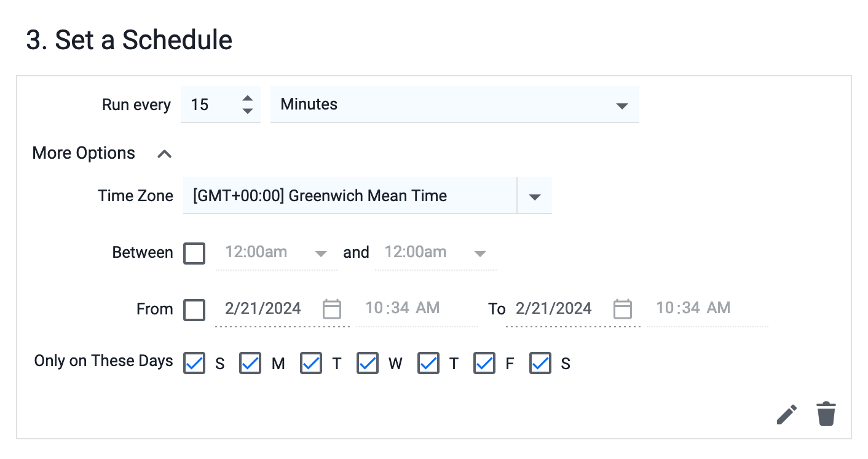Click the Greenwich Mean Time field
The image size is (868, 459).
point(349,196)
